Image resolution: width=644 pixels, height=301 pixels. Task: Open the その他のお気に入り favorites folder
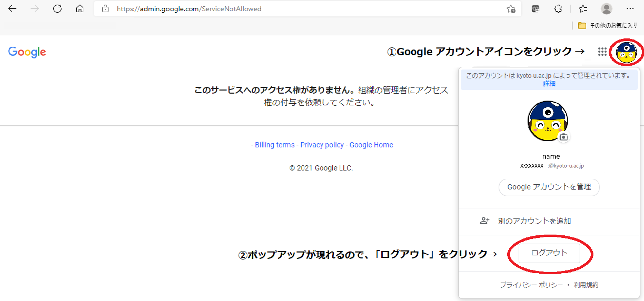(x=607, y=26)
